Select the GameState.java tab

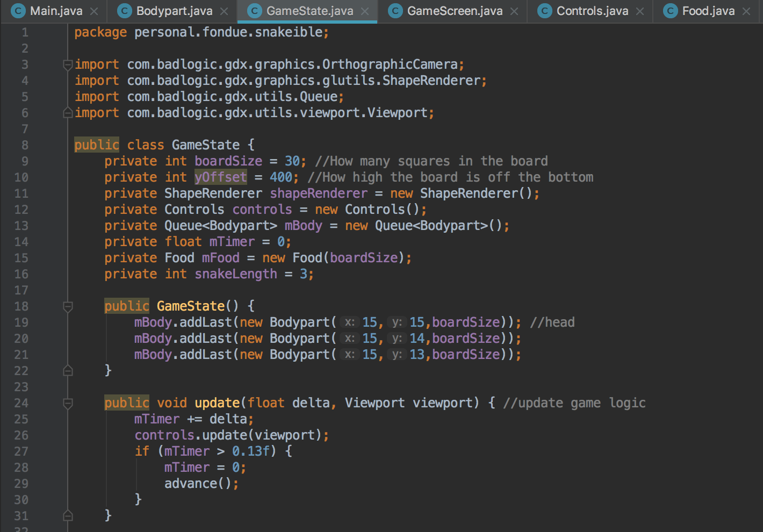[308, 11]
